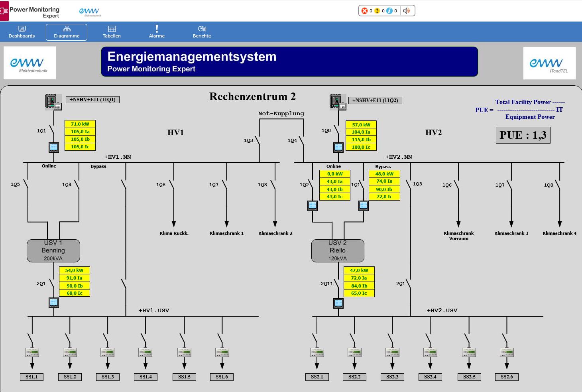Open the meter icon below HV2 1Q0
Screen dimensions: 582x392
point(338,148)
